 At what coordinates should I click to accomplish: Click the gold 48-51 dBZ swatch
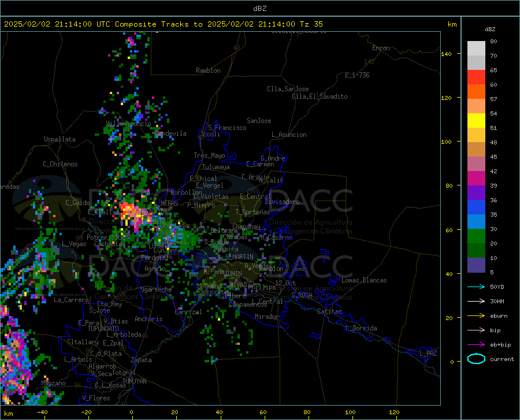pos(476,135)
